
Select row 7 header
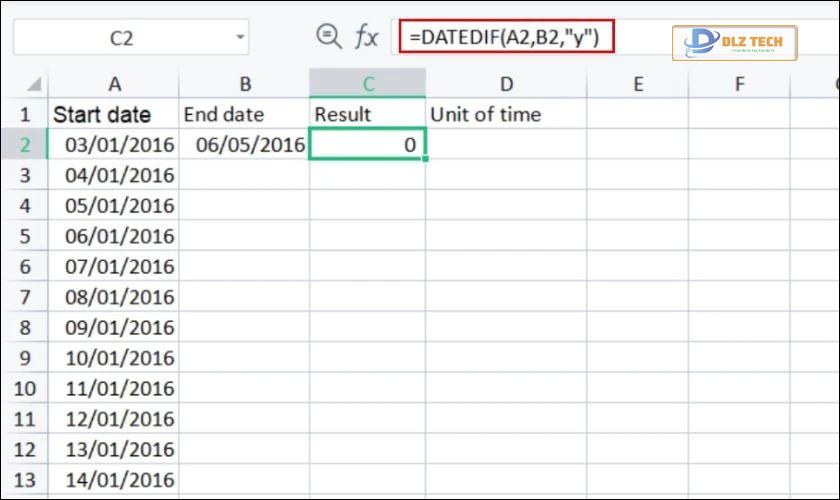[25, 297]
